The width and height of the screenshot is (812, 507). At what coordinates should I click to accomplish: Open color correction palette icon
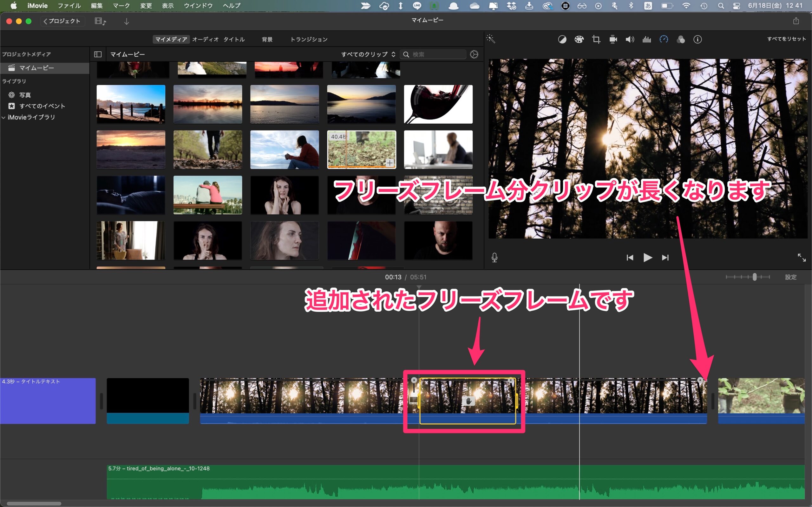(x=579, y=40)
